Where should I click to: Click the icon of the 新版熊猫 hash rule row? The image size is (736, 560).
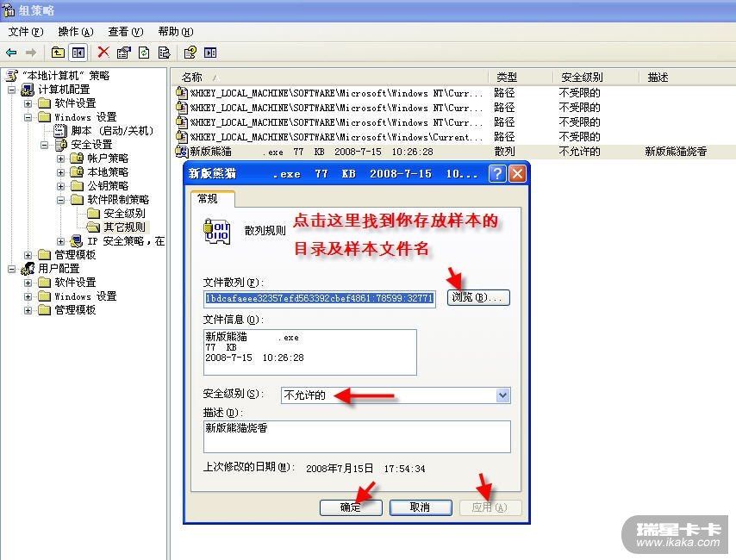coord(181,151)
